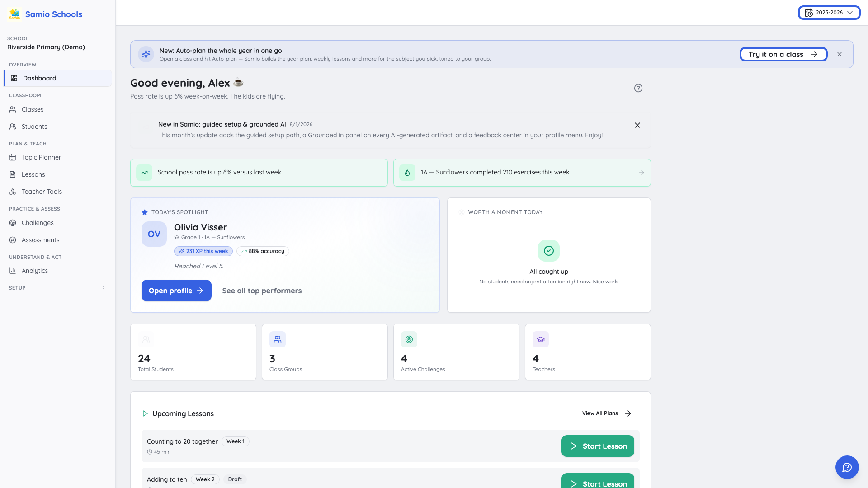Open the help question mark icon
The image size is (868, 488).
click(638, 88)
